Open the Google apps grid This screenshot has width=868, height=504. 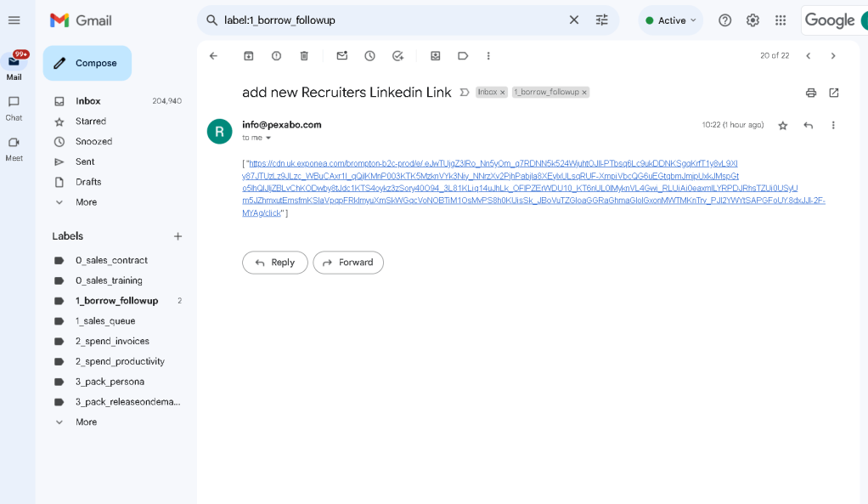[781, 20]
